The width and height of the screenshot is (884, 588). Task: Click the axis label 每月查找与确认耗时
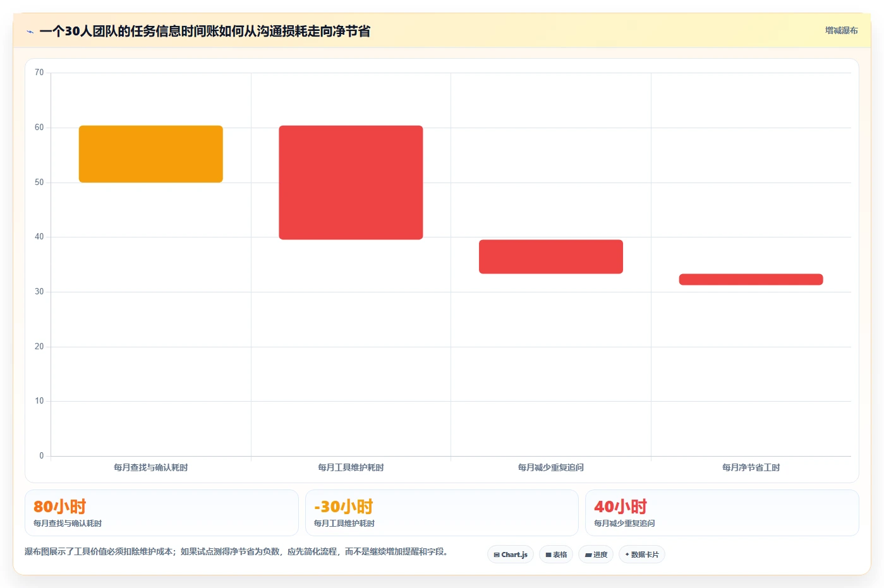pos(151,467)
